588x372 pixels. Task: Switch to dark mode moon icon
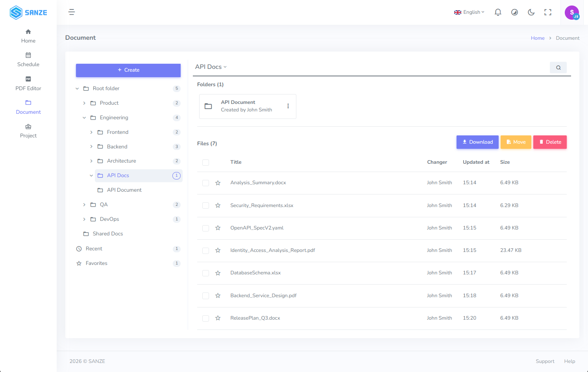click(531, 12)
